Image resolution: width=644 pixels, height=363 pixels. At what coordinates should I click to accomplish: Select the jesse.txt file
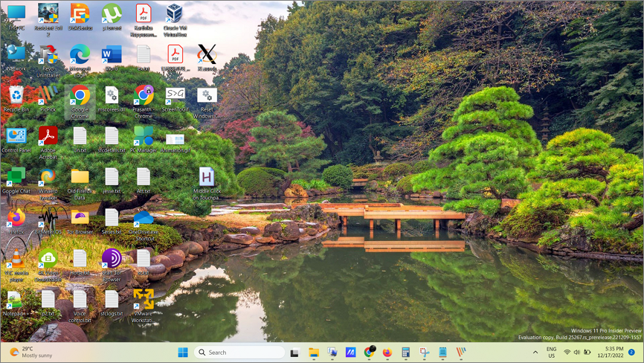coord(112,180)
